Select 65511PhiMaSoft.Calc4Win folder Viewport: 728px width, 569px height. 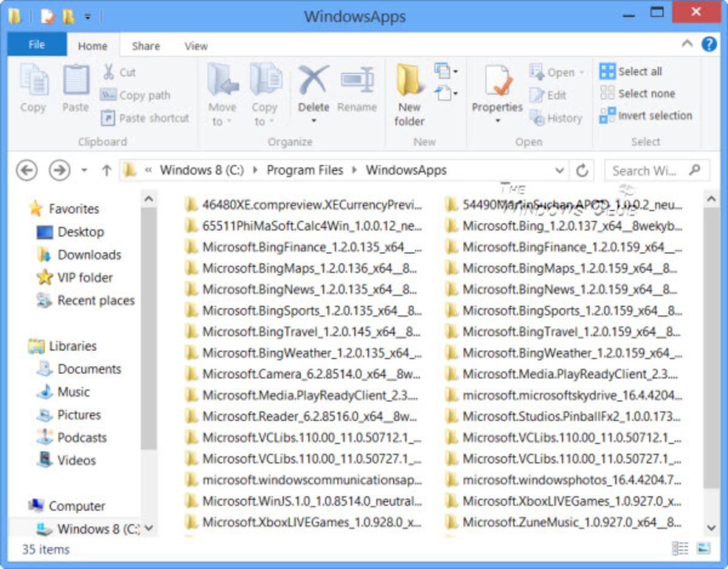coord(303,226)
